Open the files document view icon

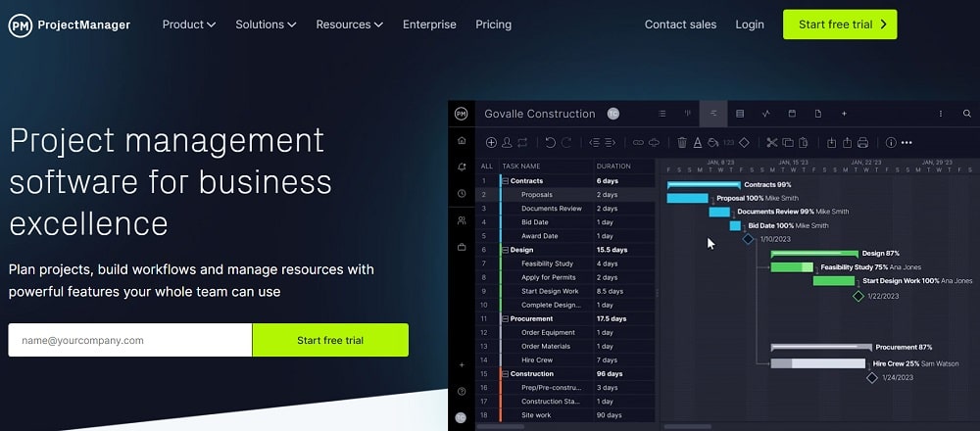point(817,114)
